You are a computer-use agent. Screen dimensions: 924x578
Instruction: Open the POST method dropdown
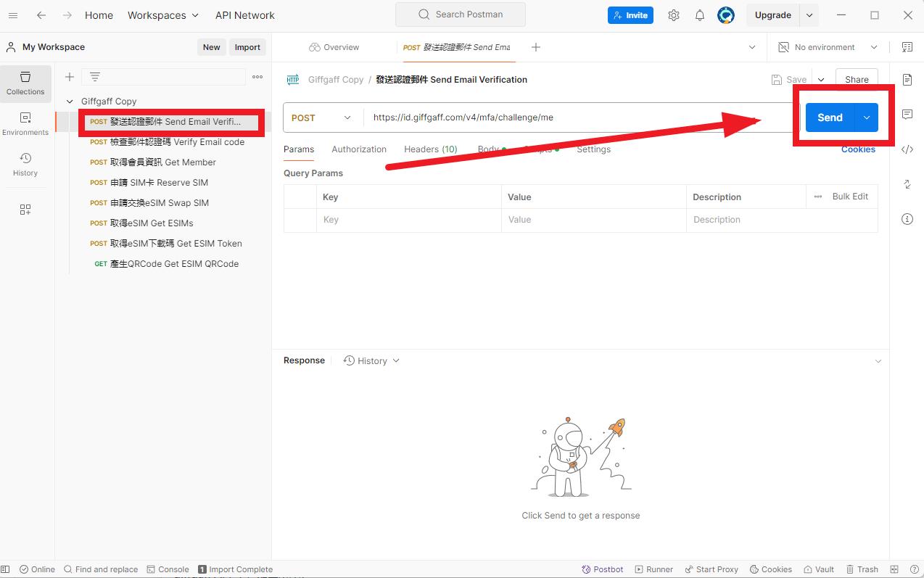pos(321,117)
